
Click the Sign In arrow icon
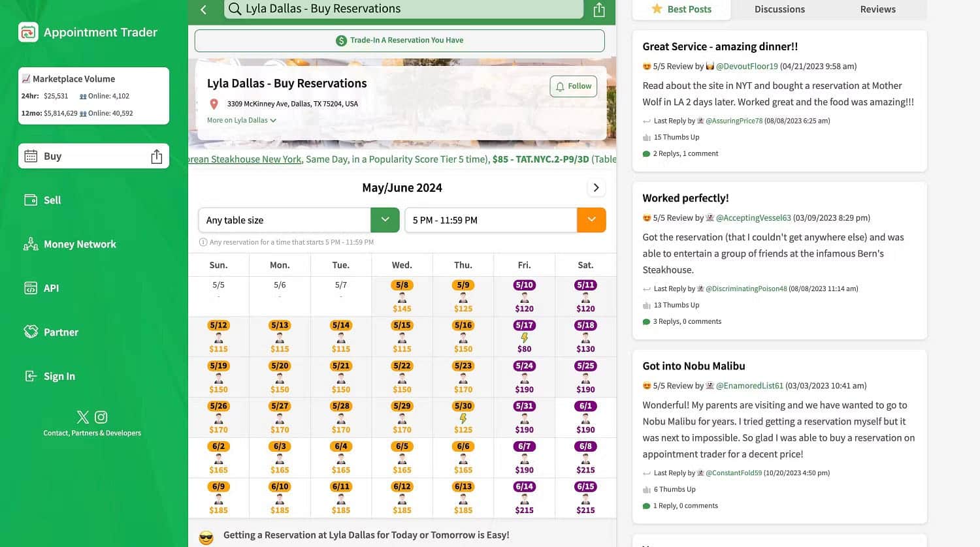(x=31, y=376)
